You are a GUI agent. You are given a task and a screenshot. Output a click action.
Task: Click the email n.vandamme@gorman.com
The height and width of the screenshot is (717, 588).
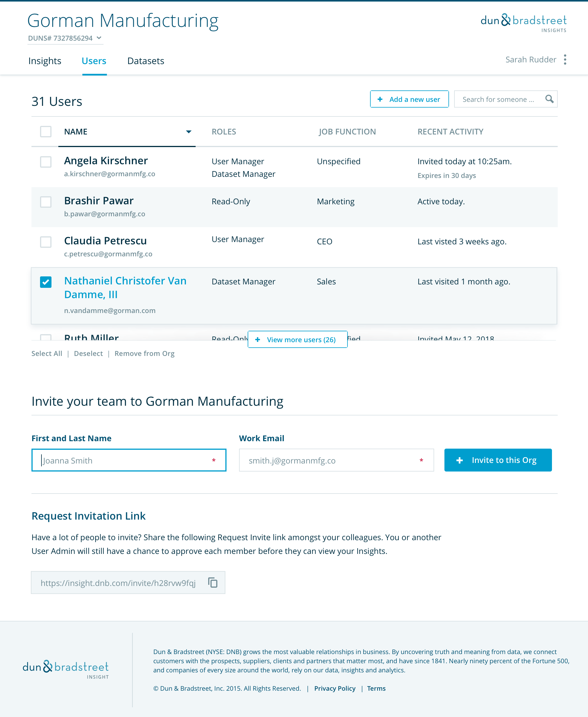pos(110,310)
